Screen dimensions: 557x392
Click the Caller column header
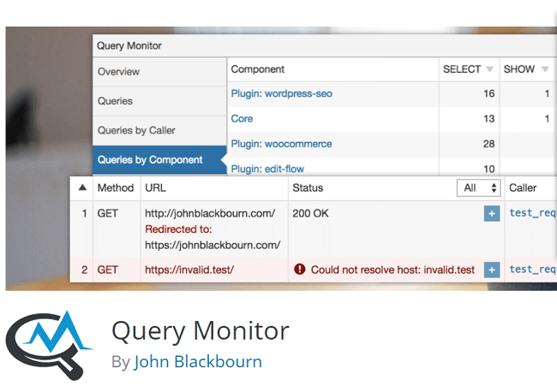point(523,187)
